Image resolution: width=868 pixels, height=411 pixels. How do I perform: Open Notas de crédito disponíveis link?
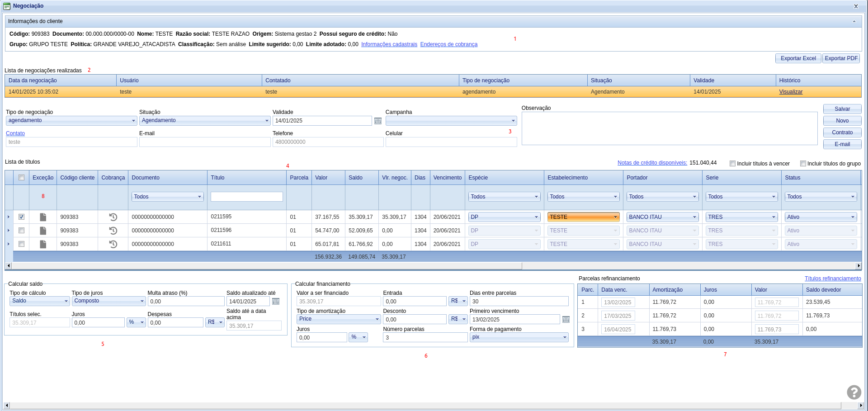point(652,163)
